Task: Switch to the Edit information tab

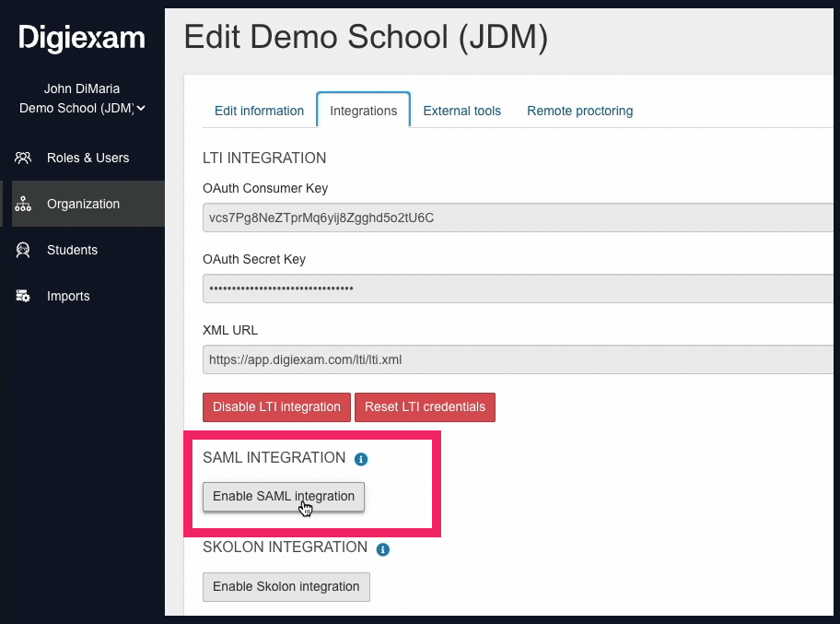Action: (260, 111)
